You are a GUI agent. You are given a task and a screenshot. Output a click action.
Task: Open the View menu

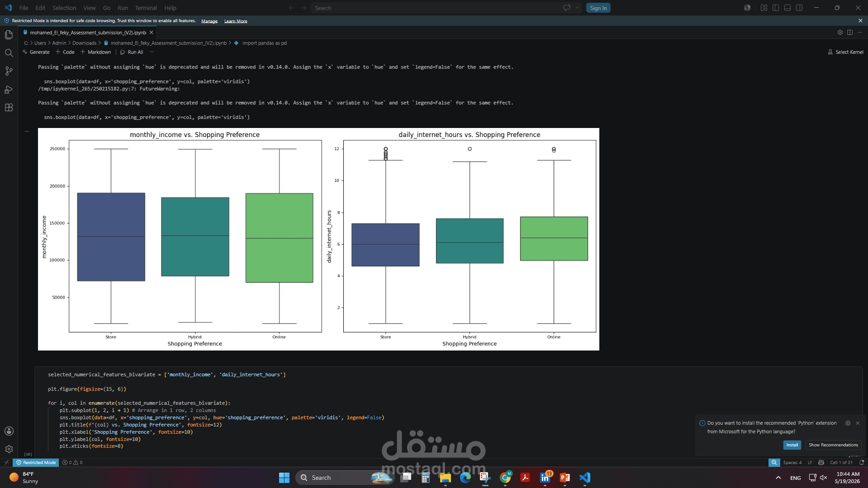coord(89,8)
